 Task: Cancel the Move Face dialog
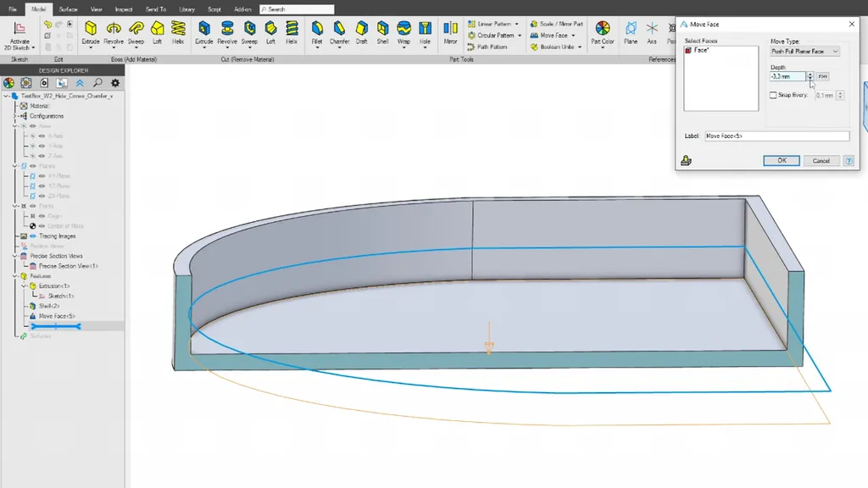[x=821, y=160]
